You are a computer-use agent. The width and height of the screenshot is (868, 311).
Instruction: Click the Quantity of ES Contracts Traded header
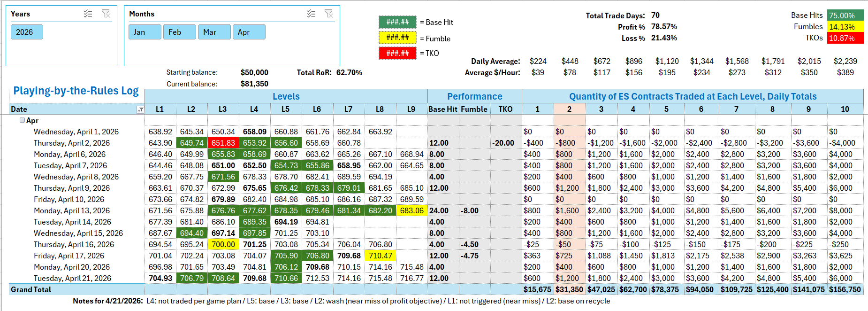coord(693,96)
